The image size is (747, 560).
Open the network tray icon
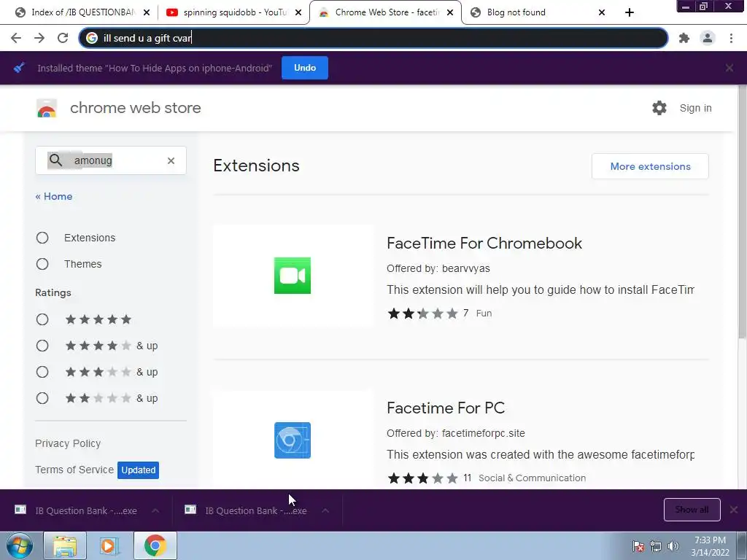click(656, 546)
